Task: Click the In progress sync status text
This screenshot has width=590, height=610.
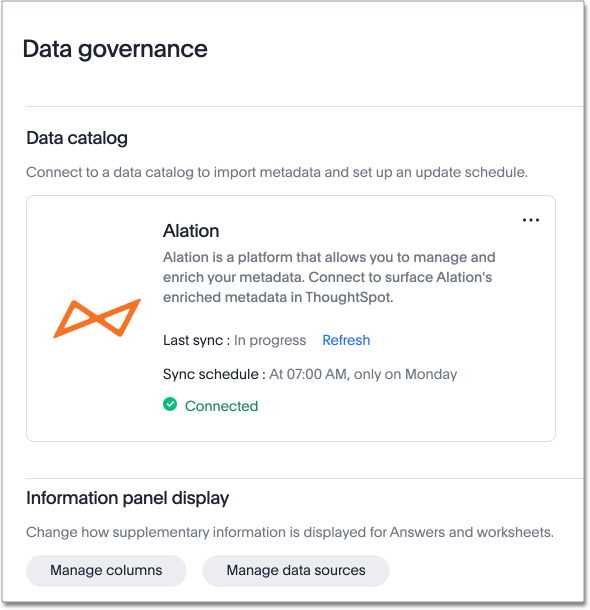Action: [270, 340]
